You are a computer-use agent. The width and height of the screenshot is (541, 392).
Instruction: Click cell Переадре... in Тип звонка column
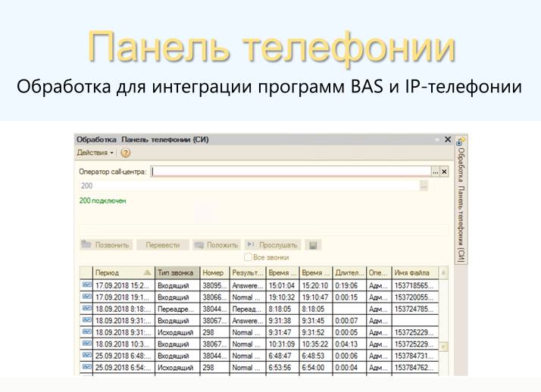pyautogui.click(x=177, y=309)
